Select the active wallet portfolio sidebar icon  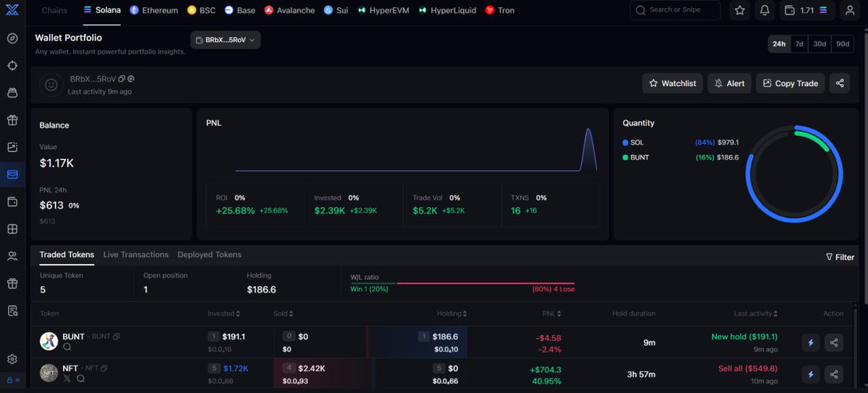coord(12,174)
